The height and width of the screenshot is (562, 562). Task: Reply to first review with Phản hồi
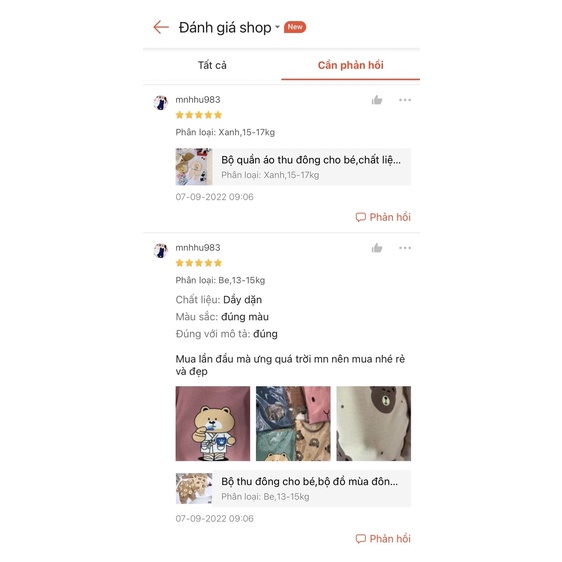click(383, 217)
